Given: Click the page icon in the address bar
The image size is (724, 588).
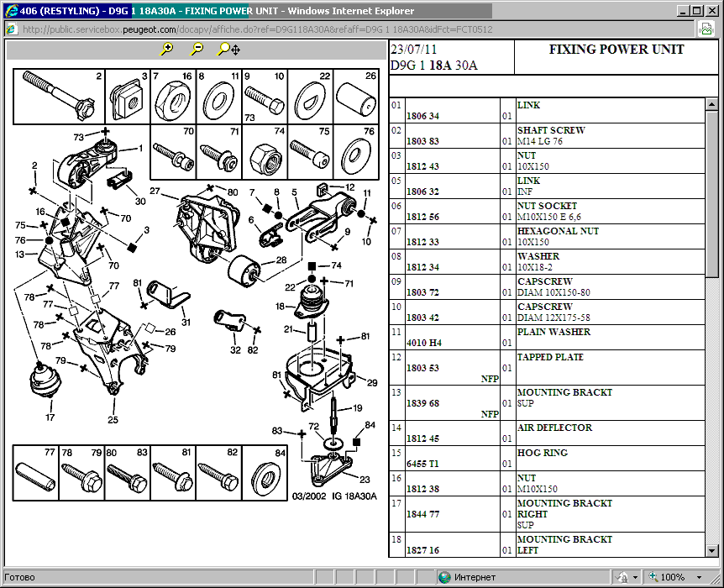Looking at the screenshot, I should pos(11,29).
